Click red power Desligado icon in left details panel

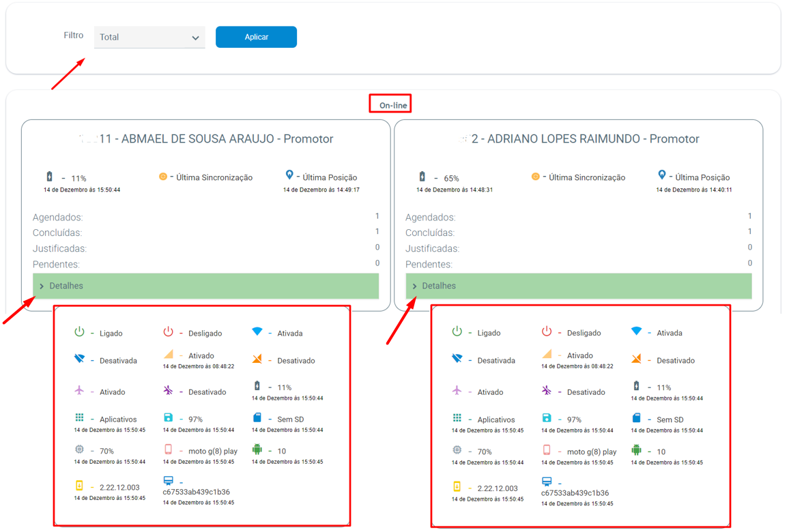[x=168, y=331]
